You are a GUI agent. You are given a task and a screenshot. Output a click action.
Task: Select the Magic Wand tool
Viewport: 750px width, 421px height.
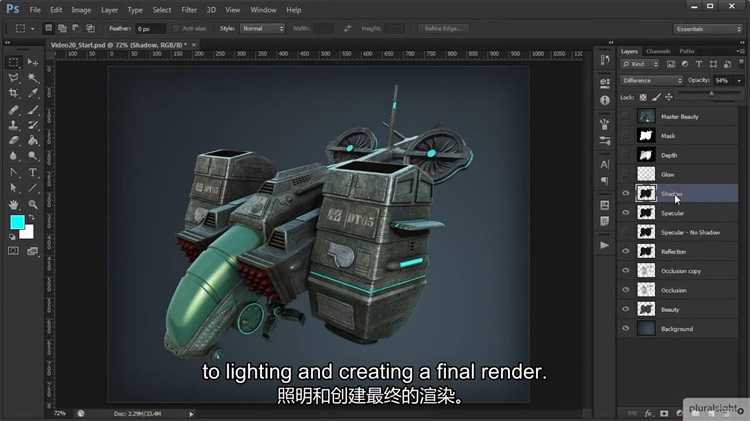31,78
